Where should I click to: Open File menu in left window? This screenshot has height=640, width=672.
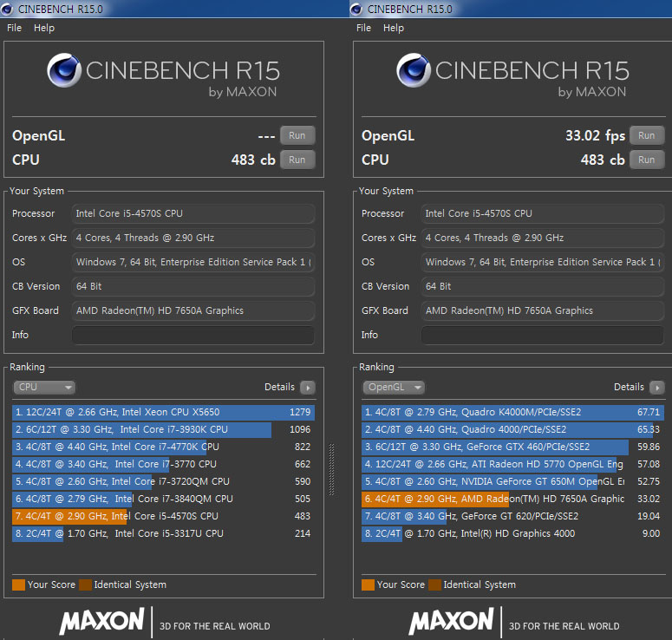tap(14, 28)
